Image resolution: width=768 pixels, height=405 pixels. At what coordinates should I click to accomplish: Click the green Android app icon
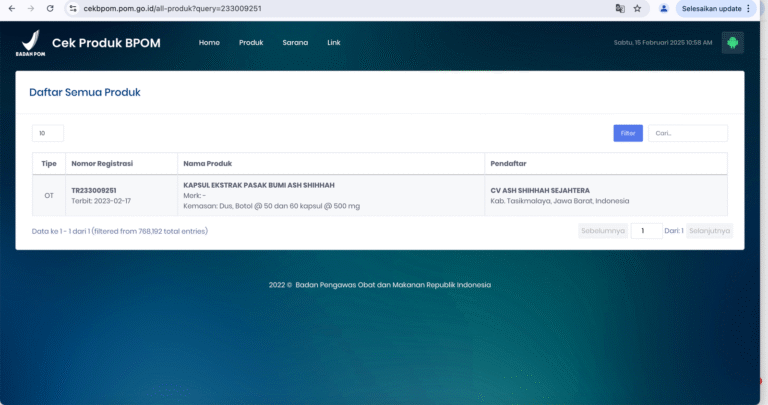pos(732,43)
